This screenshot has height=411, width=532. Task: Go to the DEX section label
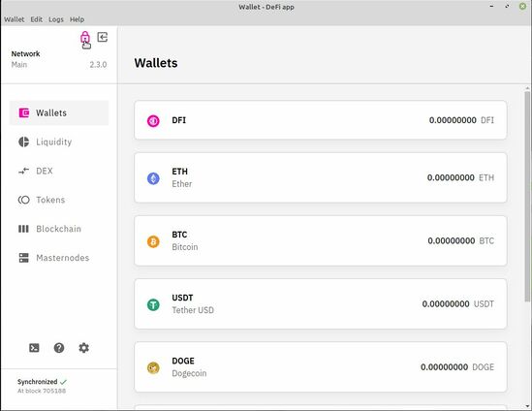[x=45, y=171]
